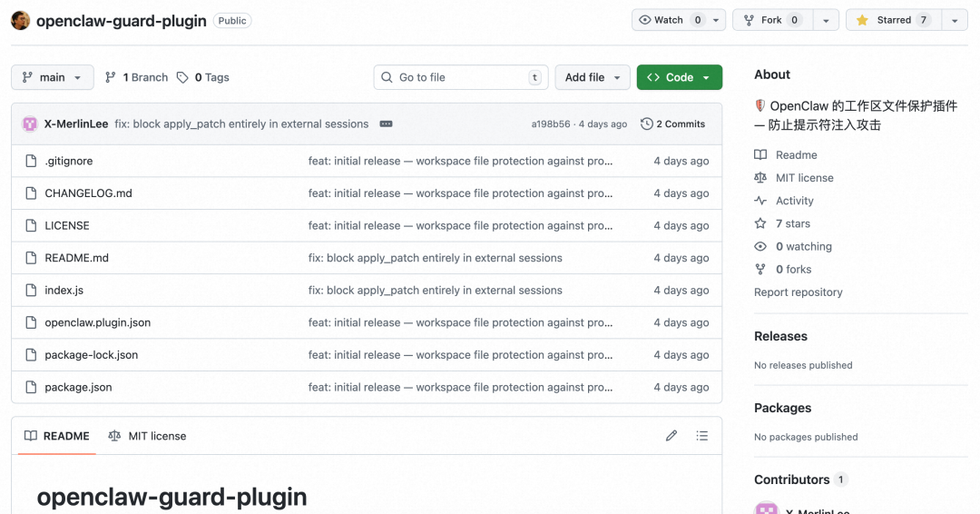Click the Tags label icon
Viewport: 980px width, 514px height.
click(182, 77)
